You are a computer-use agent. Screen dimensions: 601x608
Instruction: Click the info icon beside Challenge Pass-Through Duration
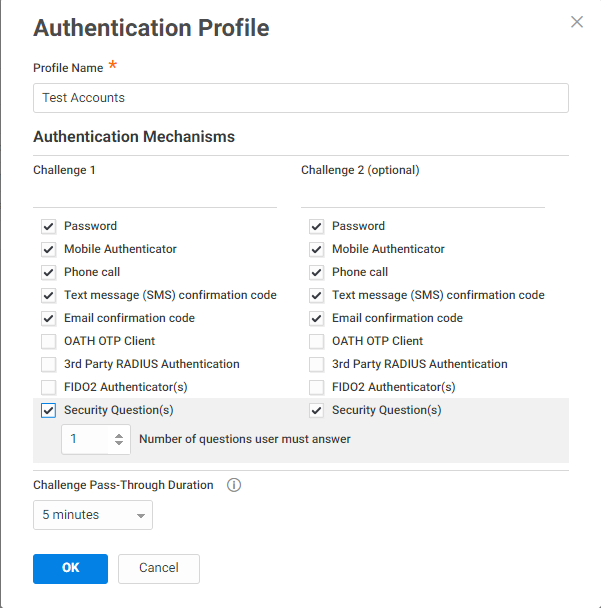click(234, 485)
